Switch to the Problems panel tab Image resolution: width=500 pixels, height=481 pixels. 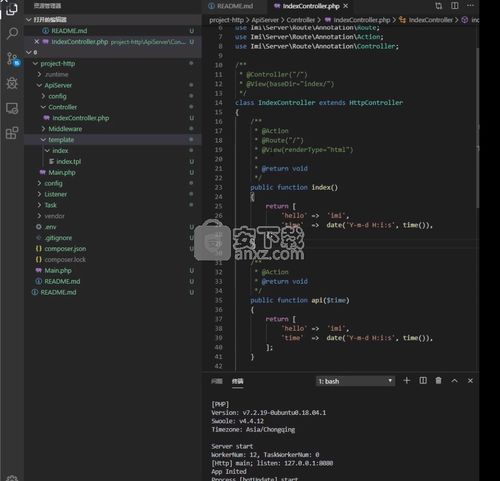point(217,381)
